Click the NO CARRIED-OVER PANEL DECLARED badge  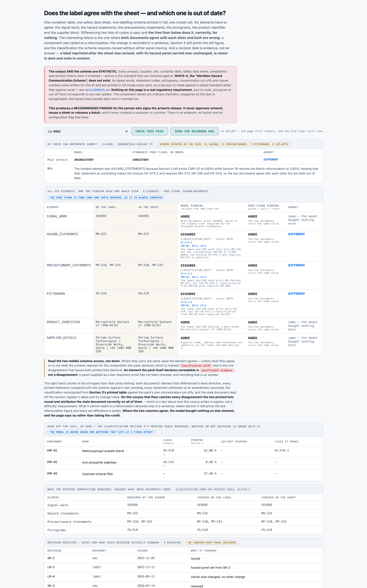pyautogui.click(x=212, y=543)
